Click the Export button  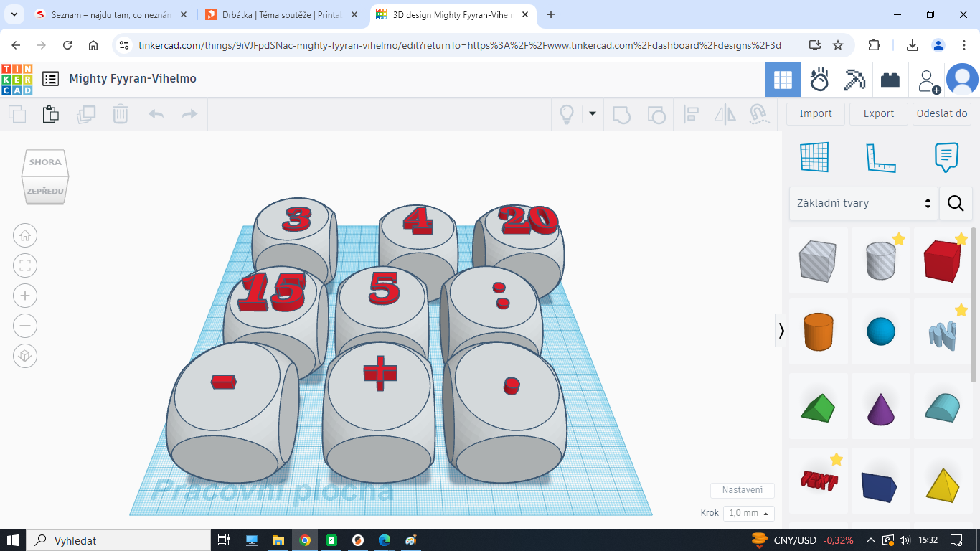tap(879, 113)
